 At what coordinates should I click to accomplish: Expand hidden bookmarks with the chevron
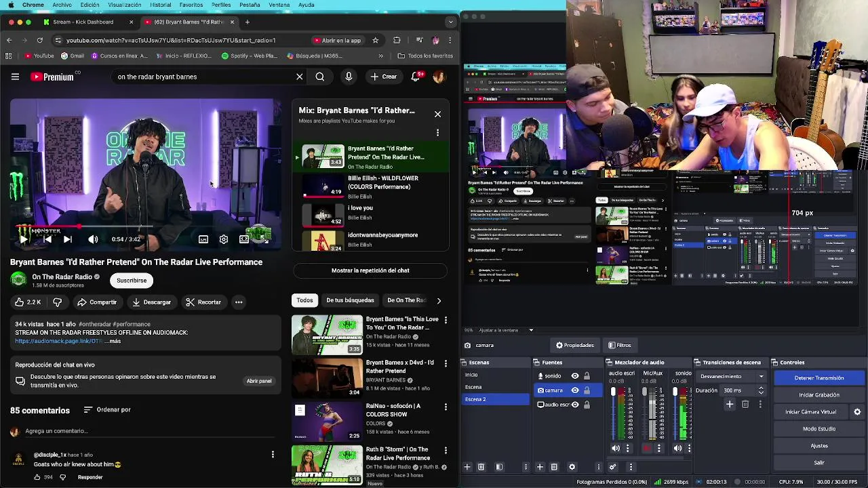coord(380,56)
